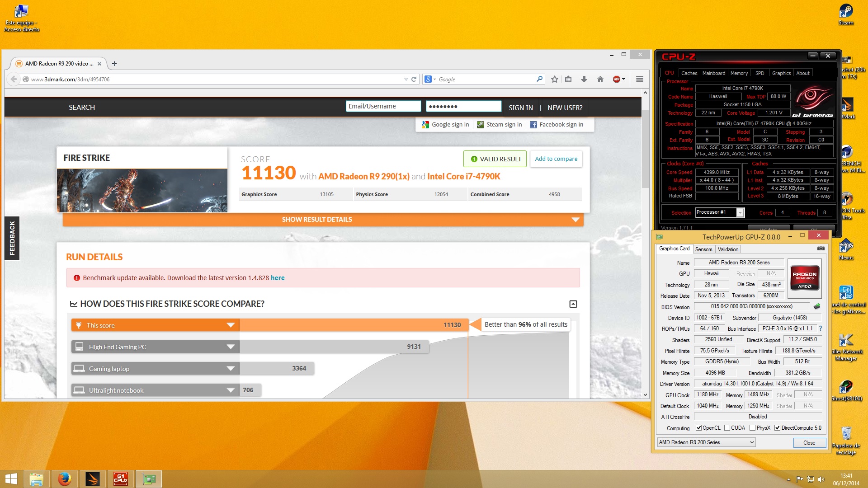The width and height of the screenshot is (868, 488).
Task: Click the 'here' download link
Action: click(278, 278)
